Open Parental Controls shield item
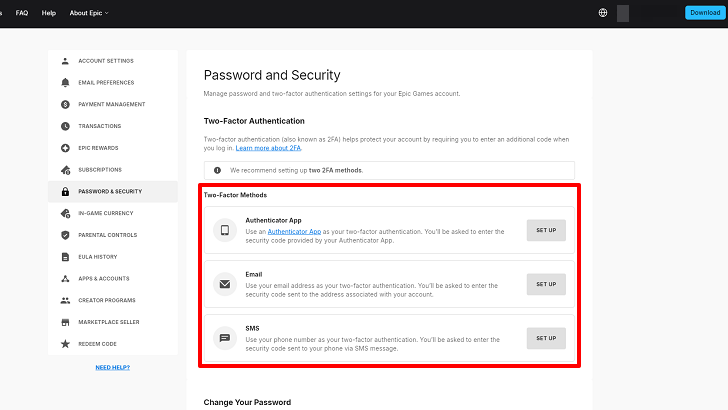The width and height of the screenshot is (728, 410). point(107,235)
